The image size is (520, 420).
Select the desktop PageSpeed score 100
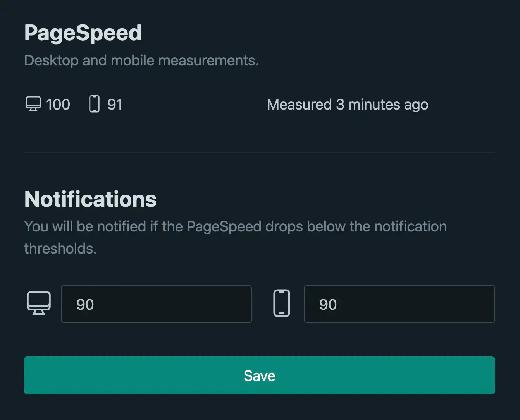(x=58, y=105)
